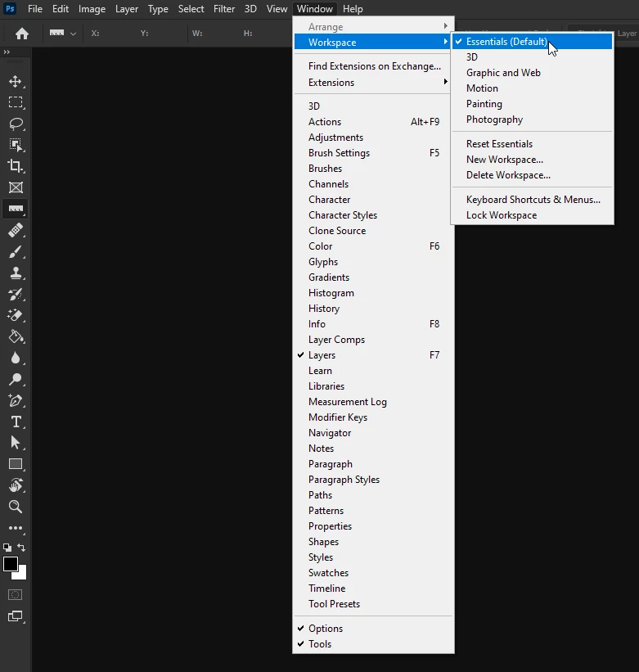
Task: Open the Brush Settings panel
Action: tap(373, 153)
